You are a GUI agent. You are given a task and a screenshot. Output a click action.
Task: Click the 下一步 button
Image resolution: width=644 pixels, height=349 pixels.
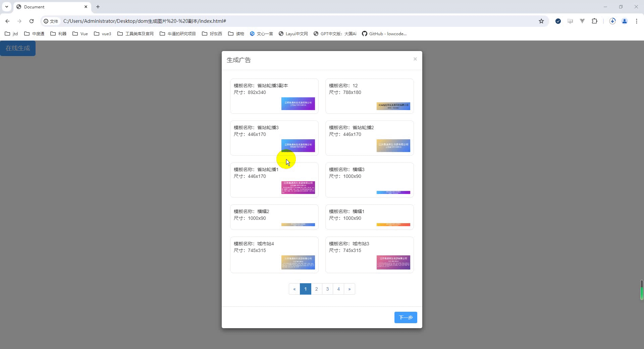pyautogui.click(x=406, y=317)
